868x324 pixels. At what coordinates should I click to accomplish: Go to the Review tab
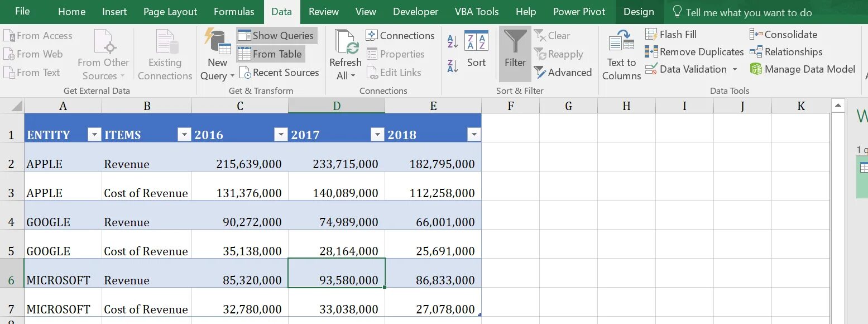click(324, 11)
